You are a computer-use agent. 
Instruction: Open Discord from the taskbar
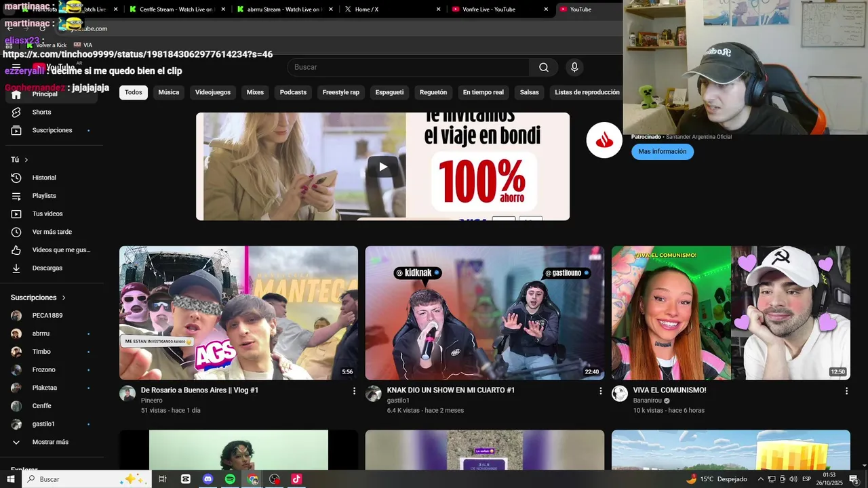[x=208, y=479]
